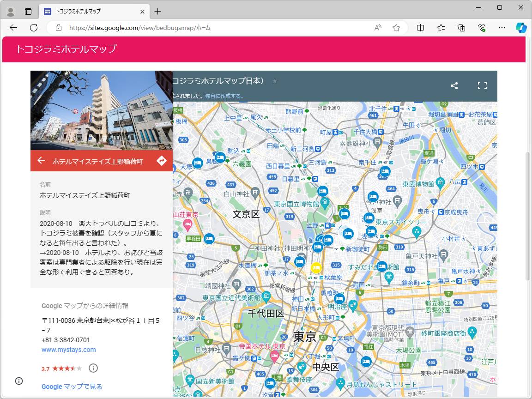Add the page to favorites via the star
The width and height of the screenshot is (532, 399).
click(396, 28)
